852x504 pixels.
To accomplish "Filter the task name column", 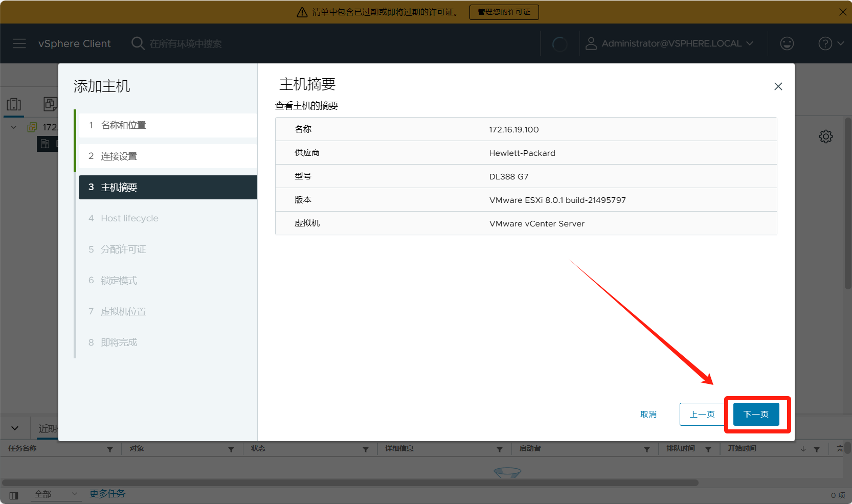I will (x=110, y=449).
